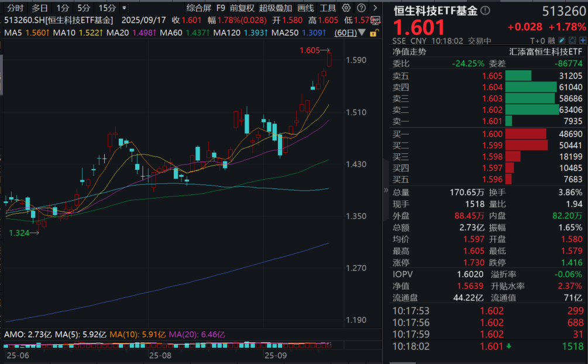Expand more period options after 15分
Screen dimensions: 588x364
tap(123, 8)
